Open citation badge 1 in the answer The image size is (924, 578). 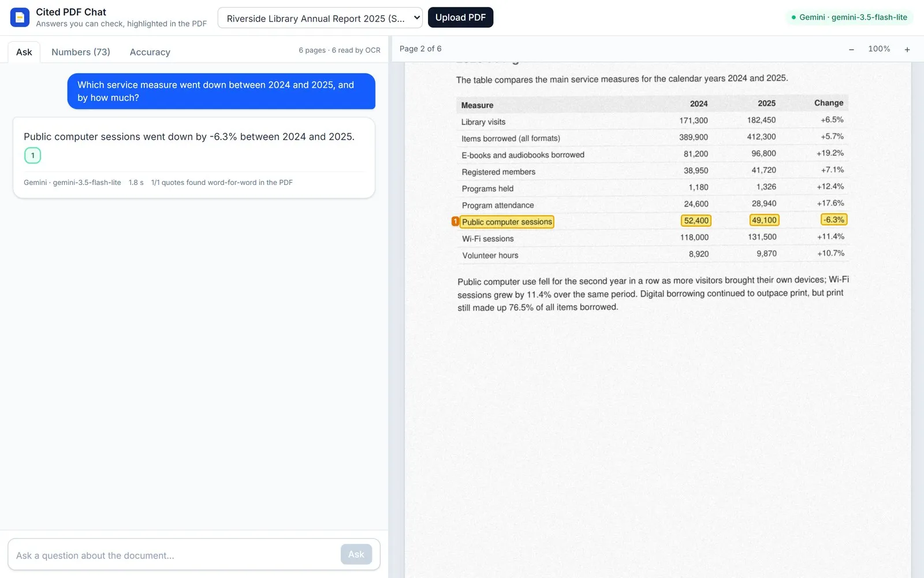click(33, 155)
